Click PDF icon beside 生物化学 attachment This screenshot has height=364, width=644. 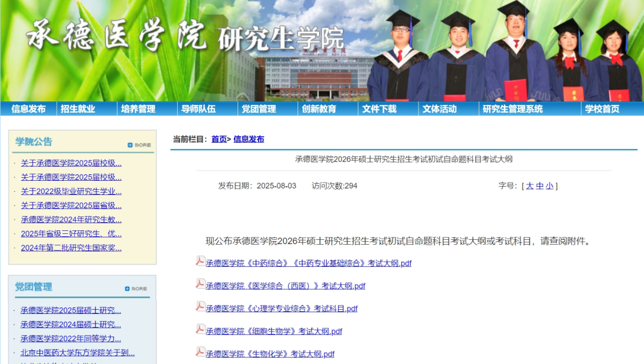pyautogui.click(x=201, y=352)
